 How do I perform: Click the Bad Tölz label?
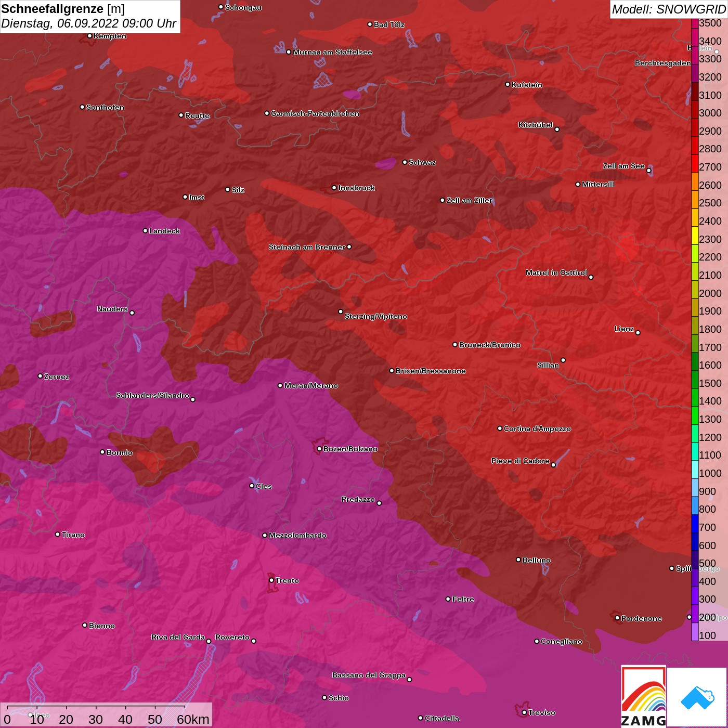click(x=389, y=24)
